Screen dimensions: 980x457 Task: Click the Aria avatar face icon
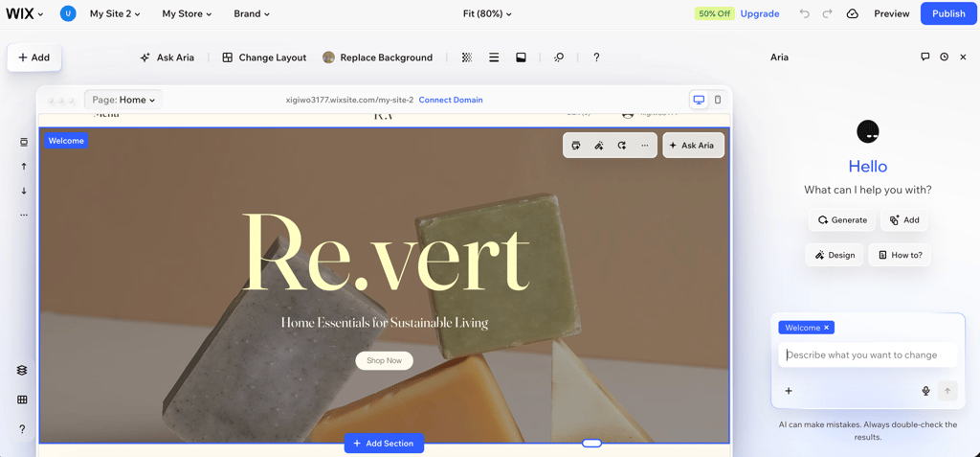[867, 131]
